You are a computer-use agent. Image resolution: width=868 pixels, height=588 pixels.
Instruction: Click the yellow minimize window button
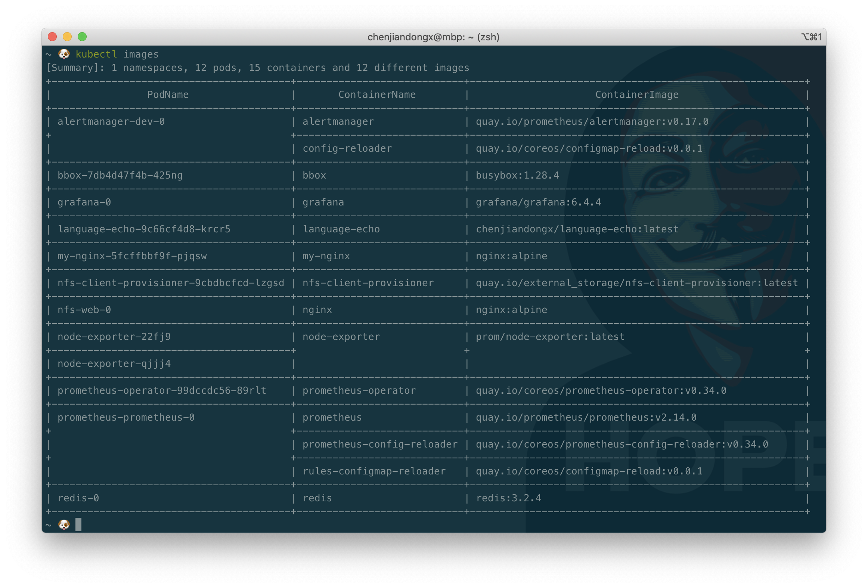pyautogui.click(x=67, y=37)
